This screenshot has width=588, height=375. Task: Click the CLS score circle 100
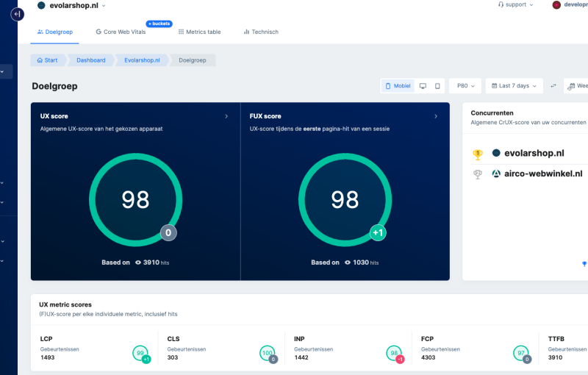tap(267, 353)
